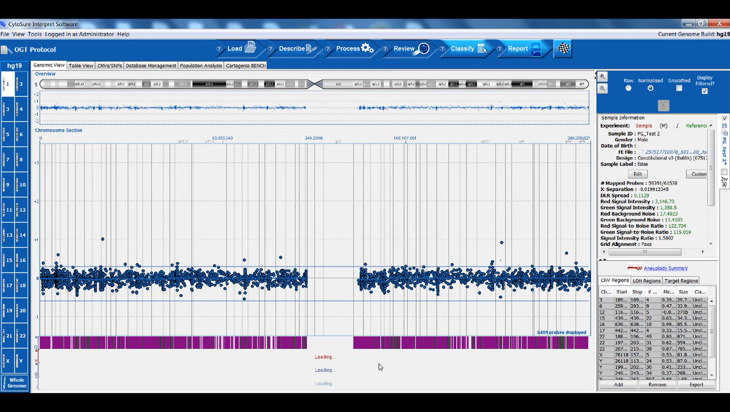The width and height of the screenshot is (730, 412).
Task: Select chromosome 14 in the chromosome grid
Action: click(x=21, y=235)
